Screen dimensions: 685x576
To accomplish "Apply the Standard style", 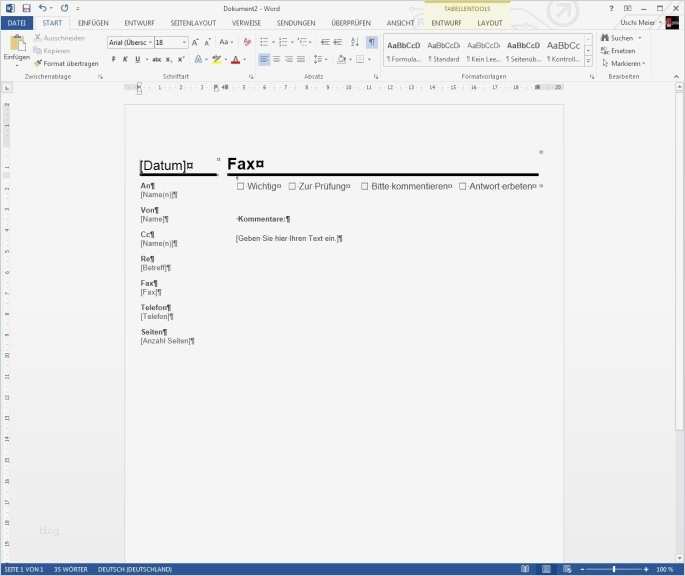I will pos(443,51).
